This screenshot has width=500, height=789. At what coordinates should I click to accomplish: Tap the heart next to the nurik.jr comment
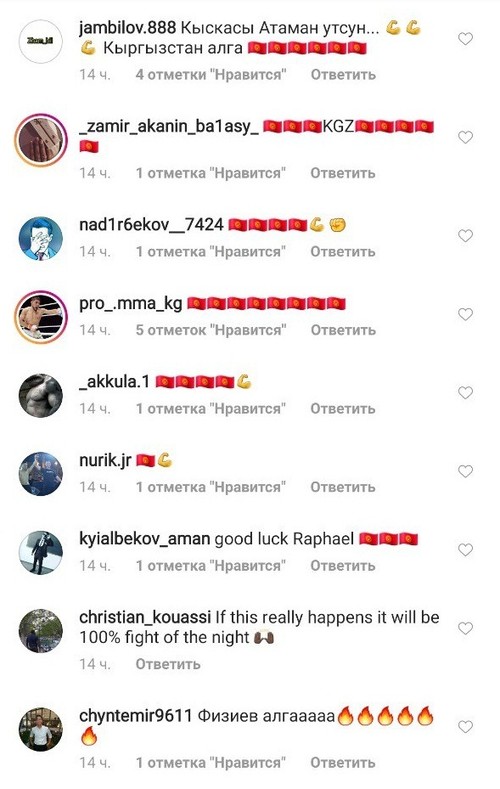465,471
